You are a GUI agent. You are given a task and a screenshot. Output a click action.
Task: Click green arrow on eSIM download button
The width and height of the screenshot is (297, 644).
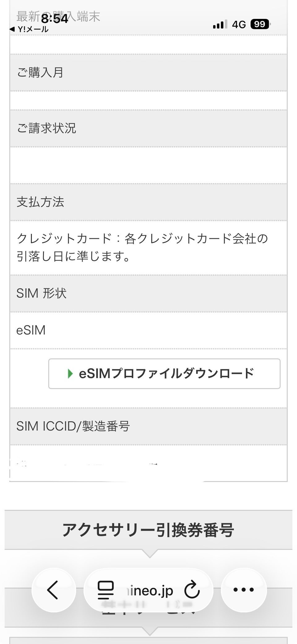pos(70,374)
